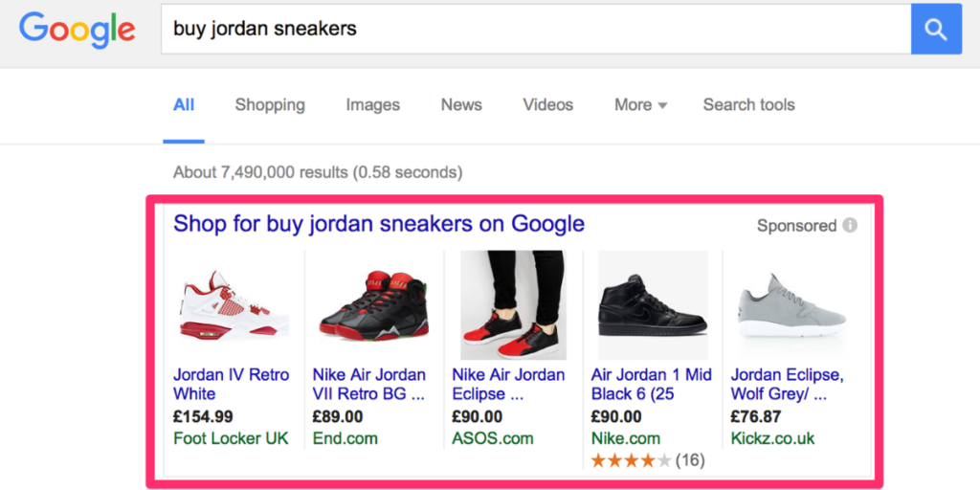980x490 pixels.
Task: Click the ASOS red and black sneakers image
Action: (x=513, y=304)
